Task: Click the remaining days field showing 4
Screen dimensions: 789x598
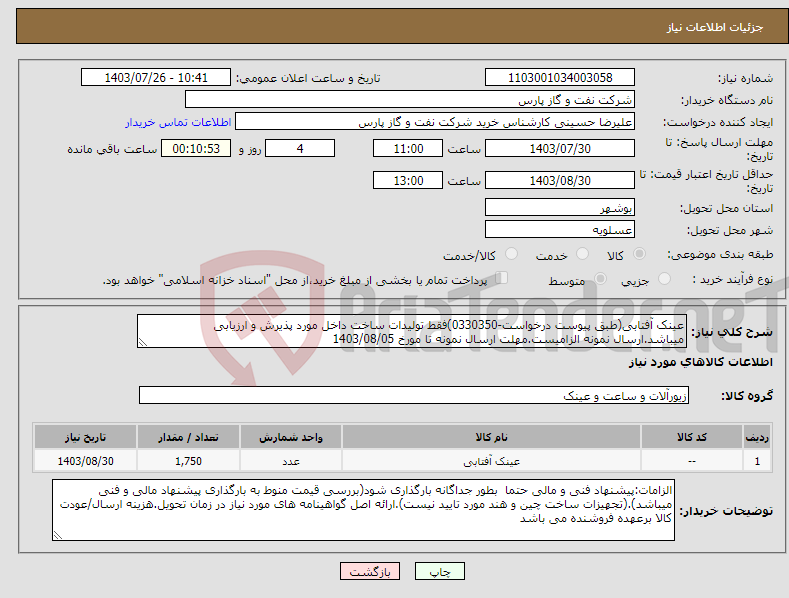Action: (x=300, y=148)
